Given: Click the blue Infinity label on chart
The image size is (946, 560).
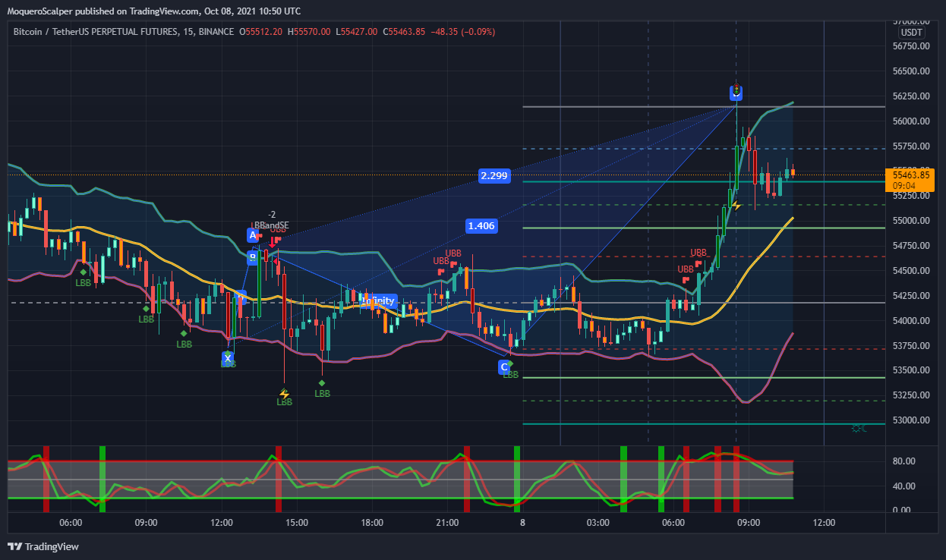Looking at the screenshot, I should [x=378, y=301].
